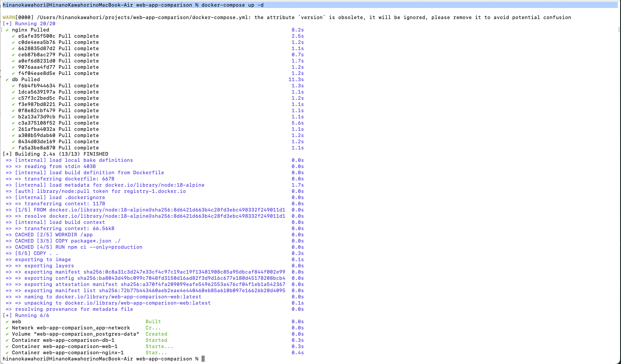Click 'Container web-app-comparison-nginx-1' line

pyautogui.click(x=68, y=352)
